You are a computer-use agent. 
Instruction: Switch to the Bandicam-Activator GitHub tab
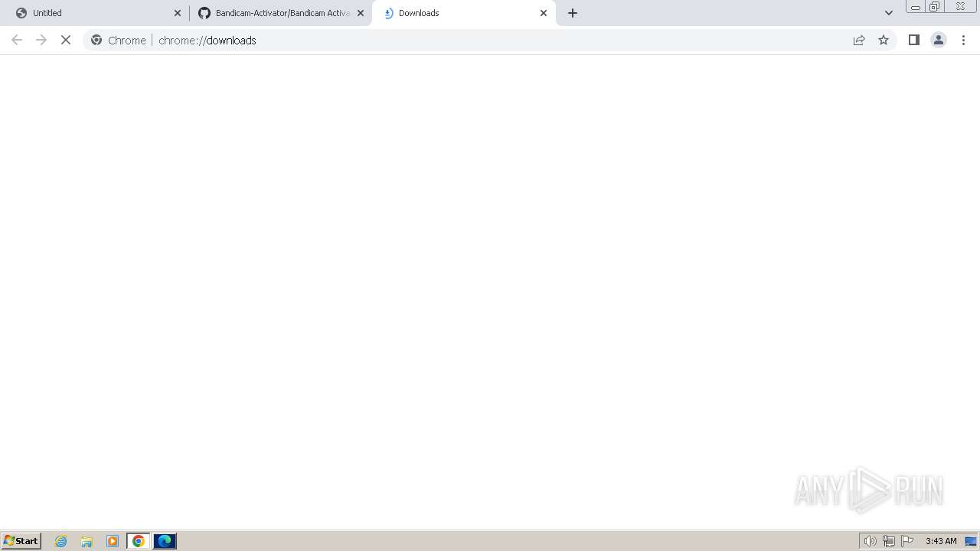[279, 13]
